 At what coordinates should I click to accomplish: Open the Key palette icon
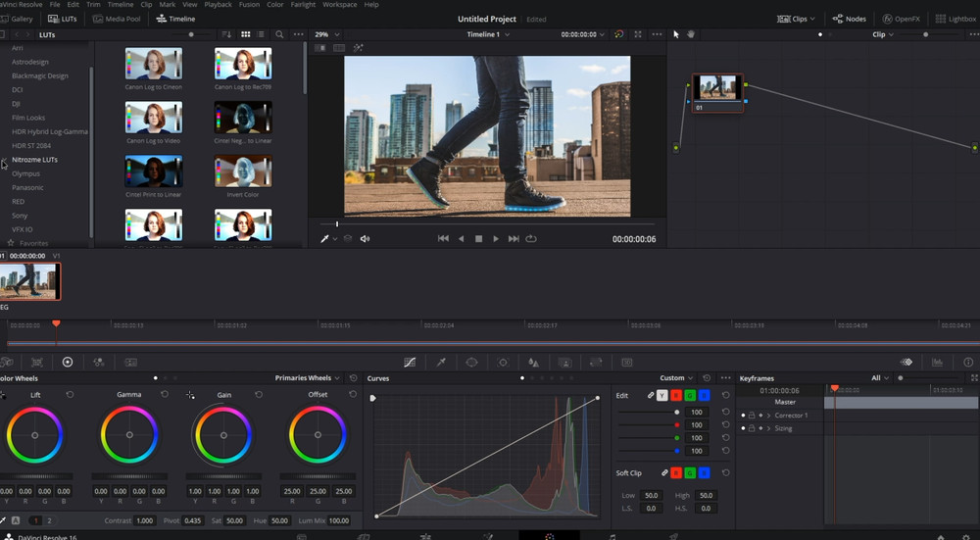point(564,362)
